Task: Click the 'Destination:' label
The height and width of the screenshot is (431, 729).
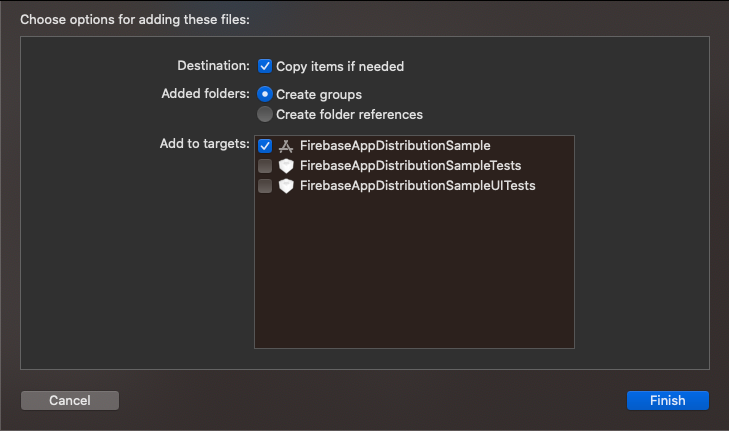Action: coord(213,66)
